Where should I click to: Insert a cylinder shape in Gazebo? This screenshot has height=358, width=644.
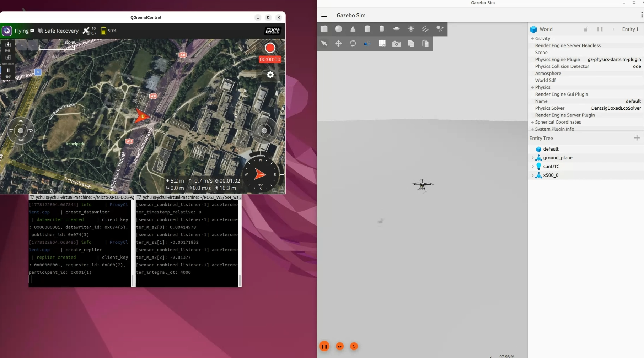(367, 29)
